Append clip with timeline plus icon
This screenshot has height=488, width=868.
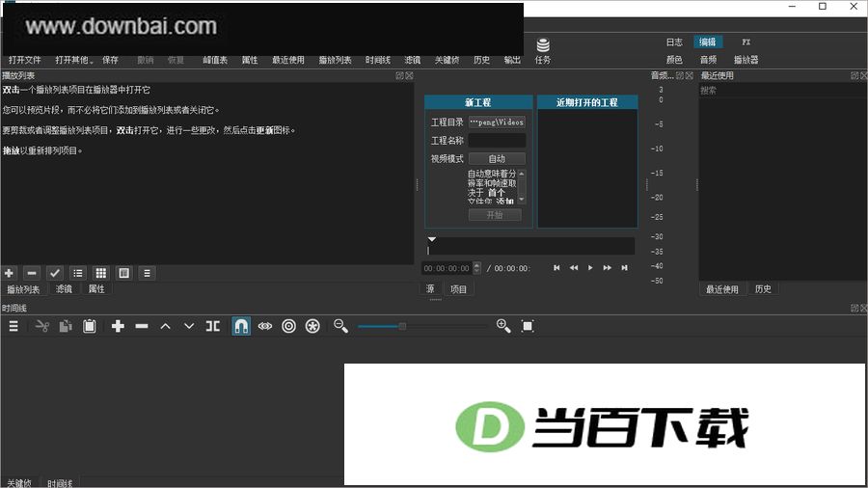point(118,326)
